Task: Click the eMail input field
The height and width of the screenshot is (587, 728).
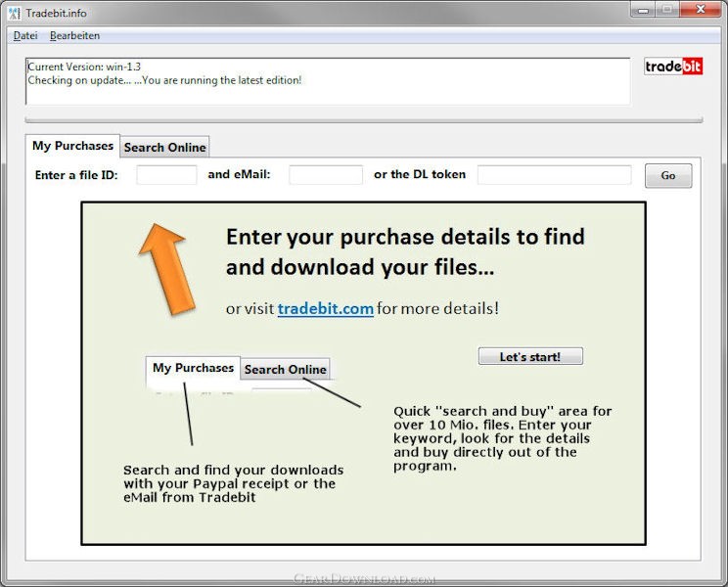Action: point(326,175)
